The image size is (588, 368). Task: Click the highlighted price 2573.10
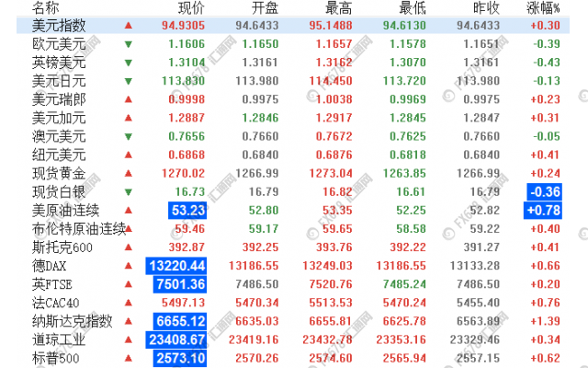point(180,358)
